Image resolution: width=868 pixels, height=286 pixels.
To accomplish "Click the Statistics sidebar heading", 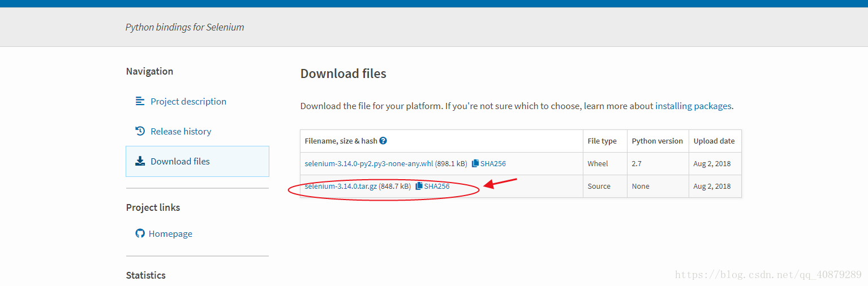I will tap(146, 276).
